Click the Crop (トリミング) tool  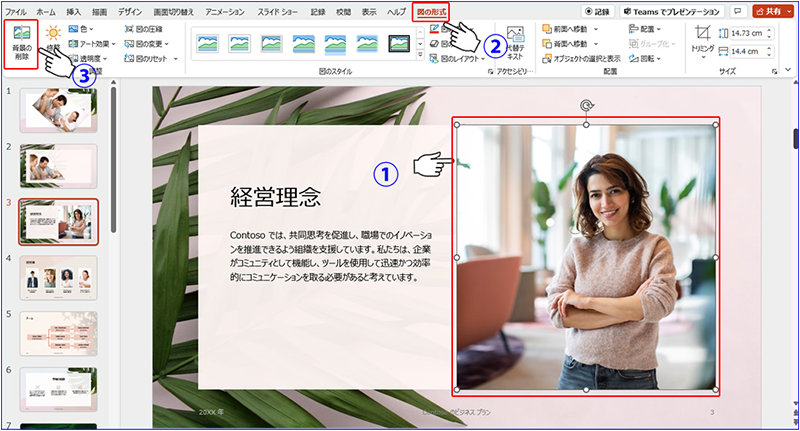703,41
